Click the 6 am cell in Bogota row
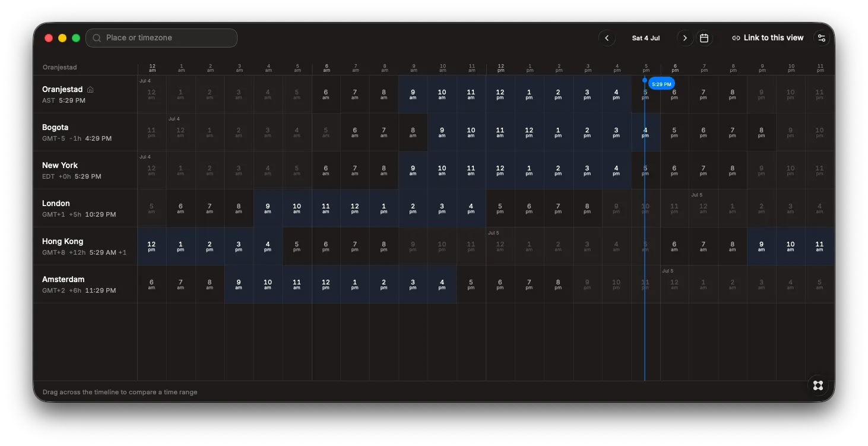The width and height of the screenshot is (868, 446). (354, 132)
